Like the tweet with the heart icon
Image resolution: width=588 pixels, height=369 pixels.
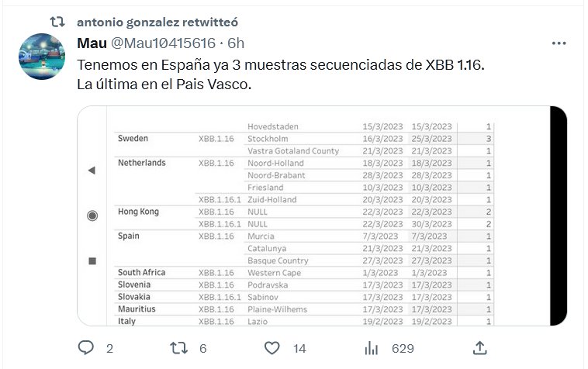pyautogui.click(x=272, y=348)
